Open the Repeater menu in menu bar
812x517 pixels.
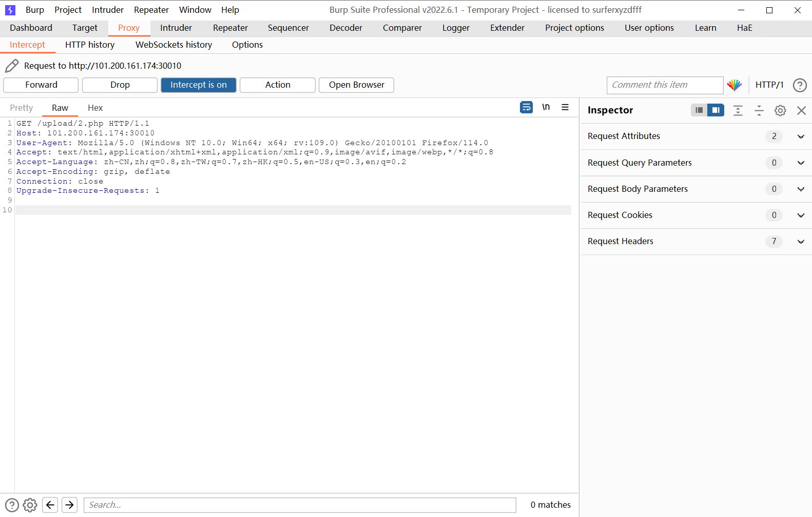coord(151,10)
